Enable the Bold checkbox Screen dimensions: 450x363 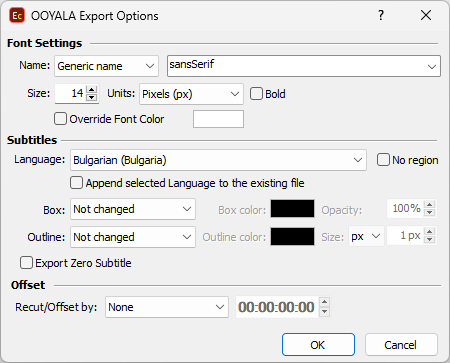coord(256,94)
